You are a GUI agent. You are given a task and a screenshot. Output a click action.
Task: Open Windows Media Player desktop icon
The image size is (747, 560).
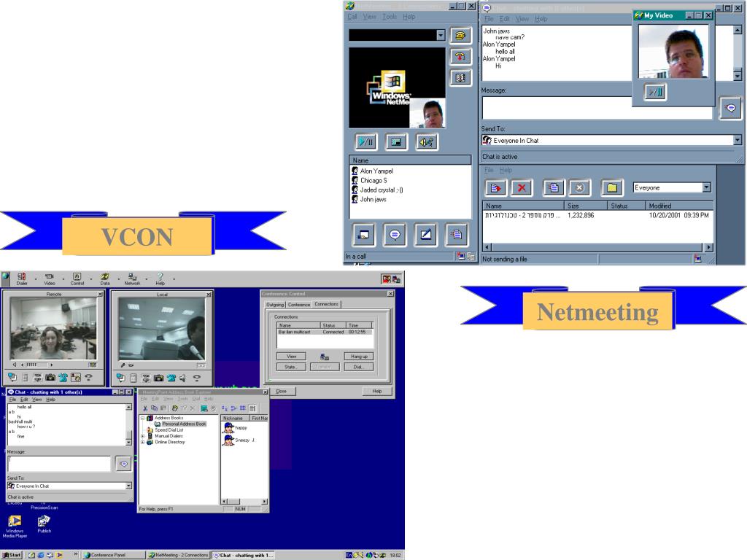(x=15, y=526)
